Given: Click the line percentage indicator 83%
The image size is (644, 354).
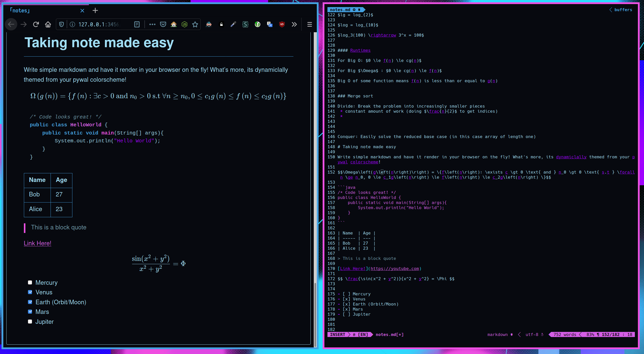Looking at the screenshot, I should point(589,334).
